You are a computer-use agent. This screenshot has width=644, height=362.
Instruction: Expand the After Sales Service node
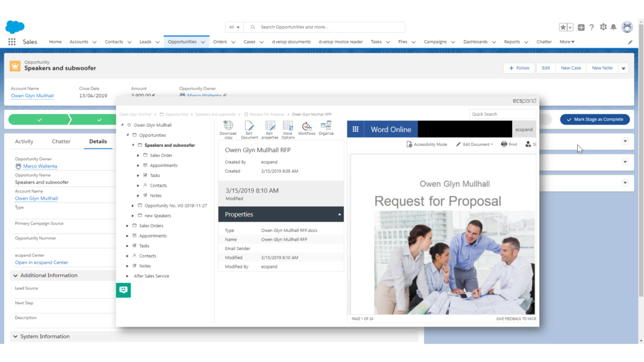(x=128, y=276)
